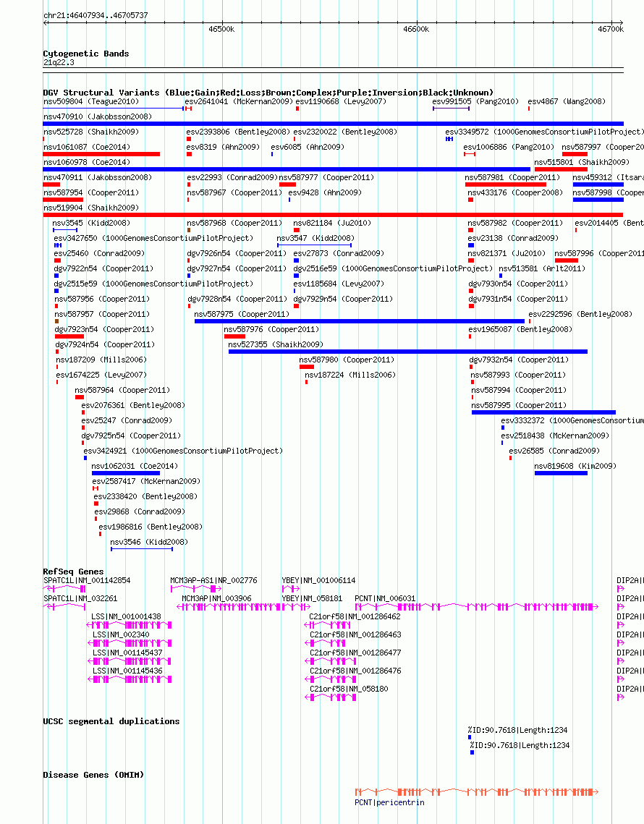Select variant nsv587981 (Cooper2011)
Viewport: 644px width, 824px height.
point(512,178)
